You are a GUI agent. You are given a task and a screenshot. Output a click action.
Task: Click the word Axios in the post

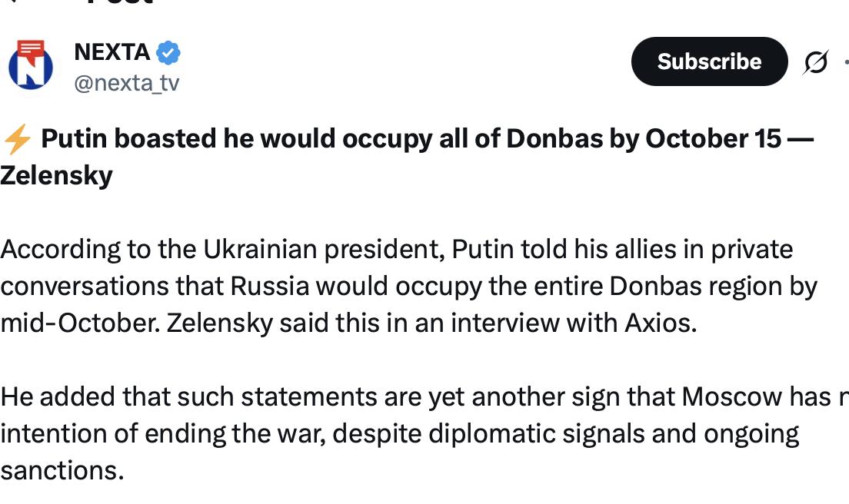coord(661,323)
